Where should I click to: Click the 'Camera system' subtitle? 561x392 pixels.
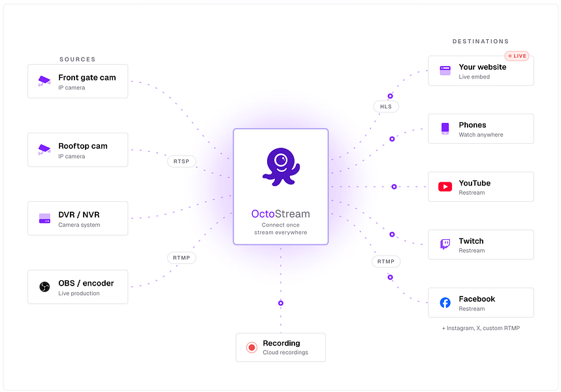[79, 225]
